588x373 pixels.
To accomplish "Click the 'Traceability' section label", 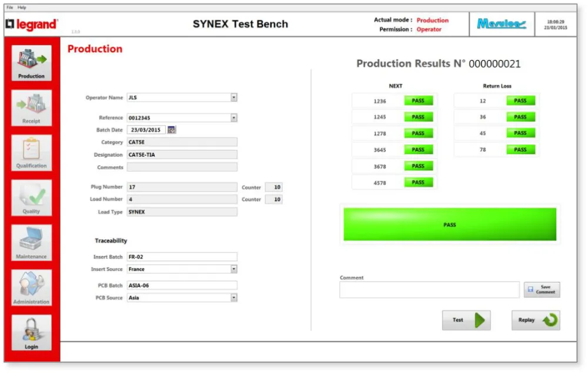I will point(111,240).
